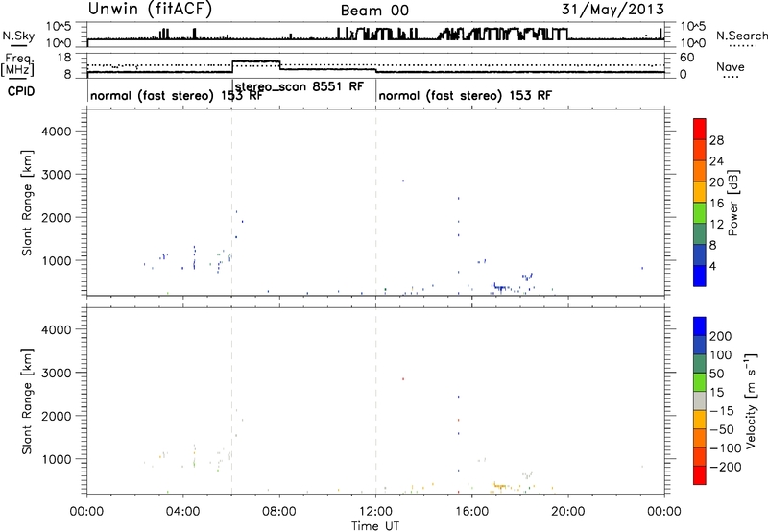Image resolution: width=768 pixels, height=532 pixels.
Task: Click the 'Freq. [MHz]' axis label
Action: [17, 65]
